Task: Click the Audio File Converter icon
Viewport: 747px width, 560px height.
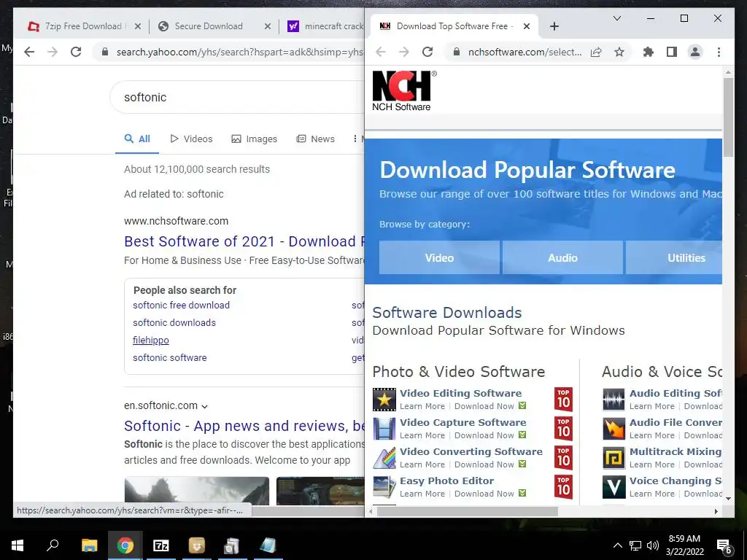Action: (614, 429)
